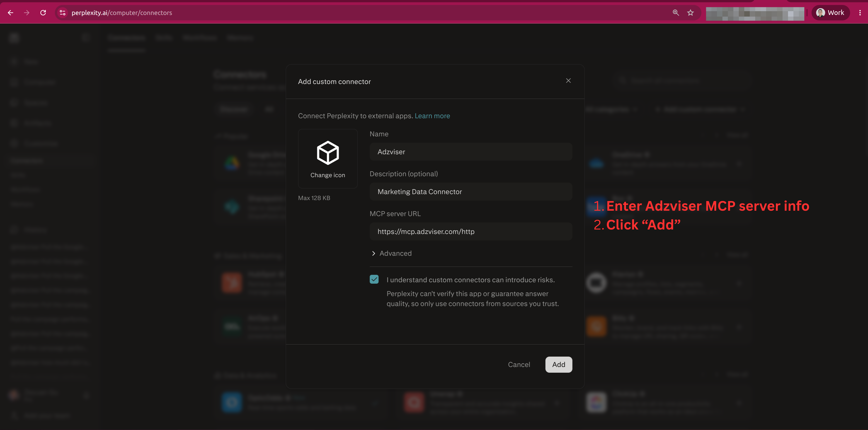Screen dimensions: 868x430
Task: Click "I understand custom connectors can introduce risks."
Action: [x=470, y=280]
